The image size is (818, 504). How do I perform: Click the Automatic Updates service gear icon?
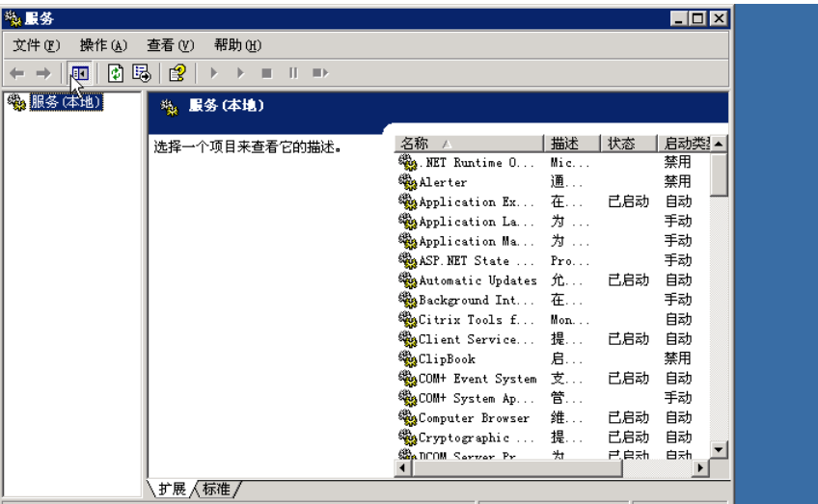[407, 279]
